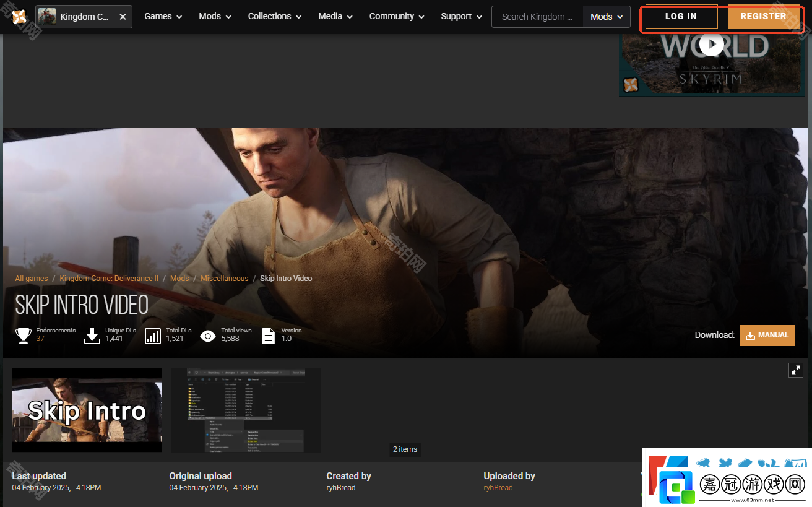The height and width of the screenshot is (507, 812).
Task: Open the file explorer screenshot thumbnail
Action: (x=246, y=410)
